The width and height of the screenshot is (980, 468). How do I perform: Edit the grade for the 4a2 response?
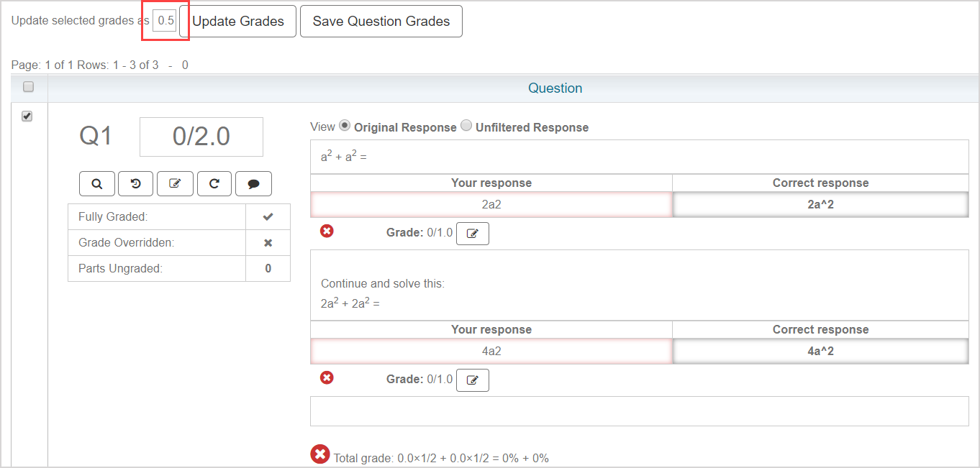pyautogui.click(x=473, y=380)
